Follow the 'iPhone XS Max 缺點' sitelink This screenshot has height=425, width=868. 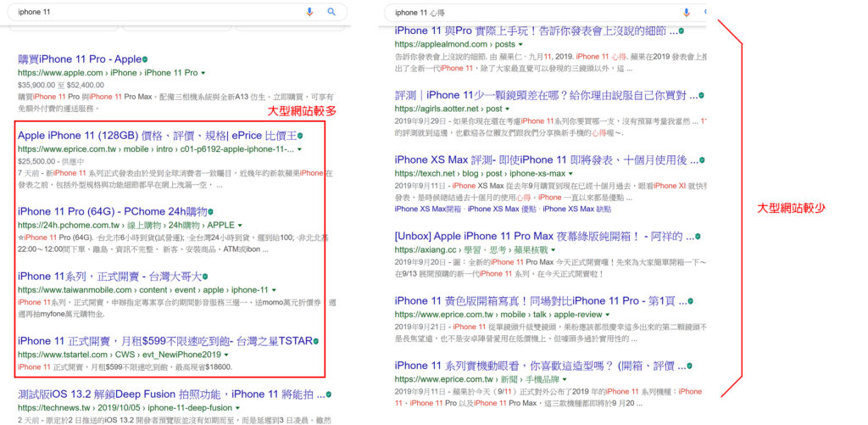(x=577, y=209)
